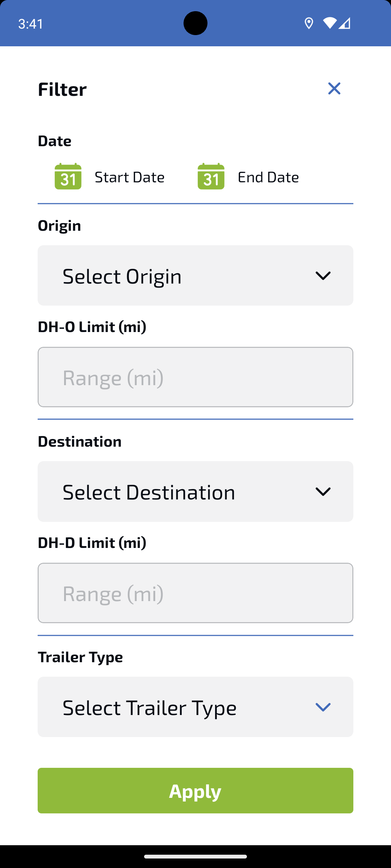Screen dimensions: 391x868
Task: Click the Select Origin chevron arrow
Action: pyautogui.click(x=323, y=276)
